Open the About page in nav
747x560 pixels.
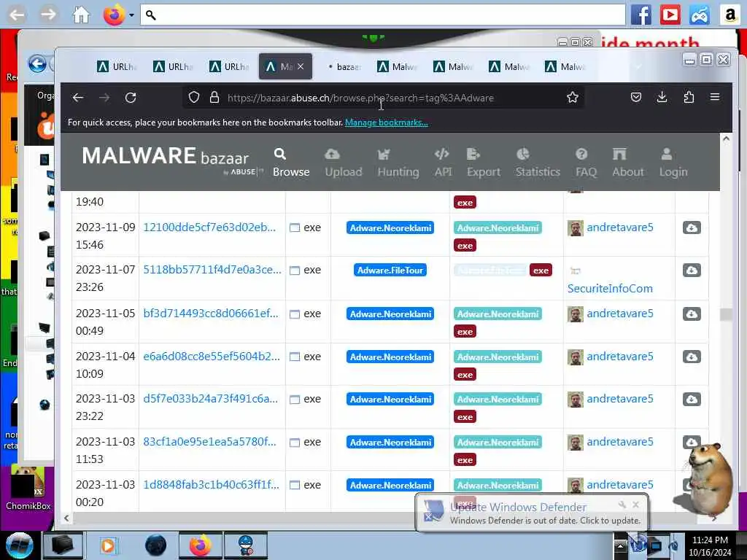click(x=627, y=163)
